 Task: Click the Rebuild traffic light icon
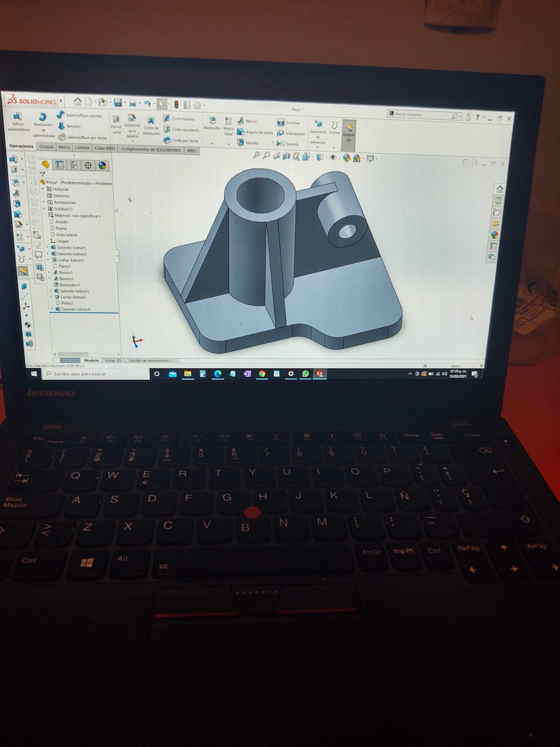click(x=176, y=104)
